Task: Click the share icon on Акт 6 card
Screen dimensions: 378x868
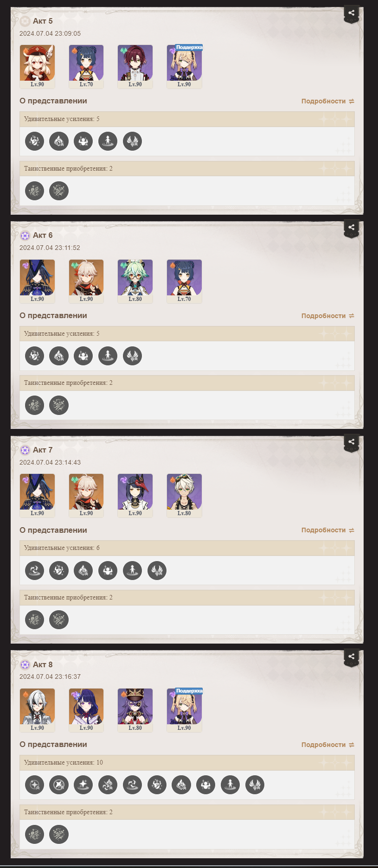Action: coord(352,227)
